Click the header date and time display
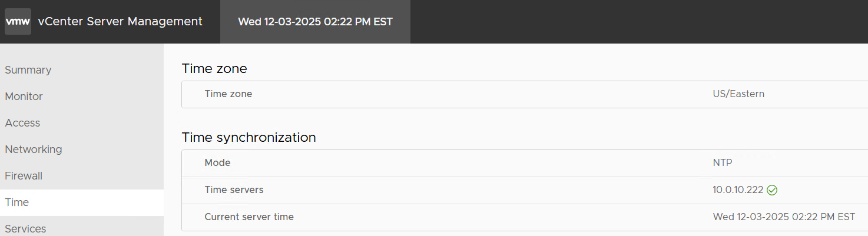The height and width of the screenshot is (236, 868). (315, 22)
